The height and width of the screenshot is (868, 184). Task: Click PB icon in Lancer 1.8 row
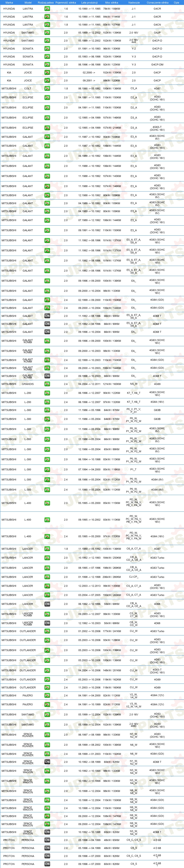pos(47,549)
